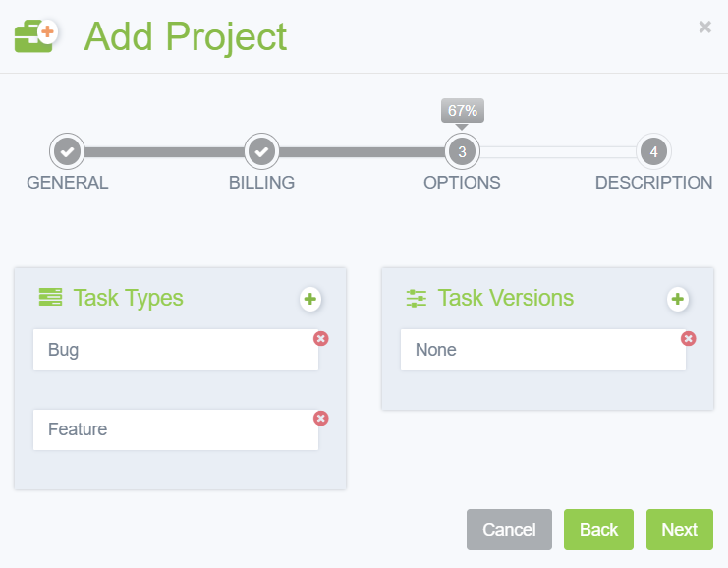Image resolution: width=728 pixels, height=568 pixels.
Task: Click the Task Types list icon
Action: 50,297
